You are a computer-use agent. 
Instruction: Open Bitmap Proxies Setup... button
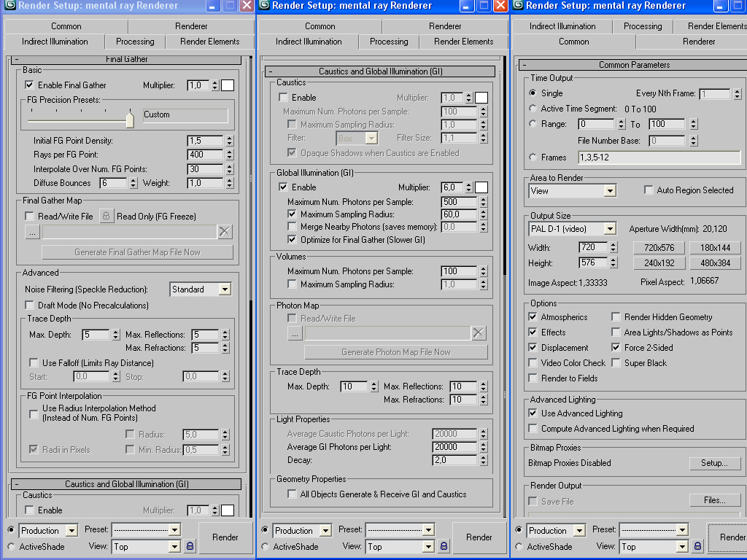tap(715, 463)
